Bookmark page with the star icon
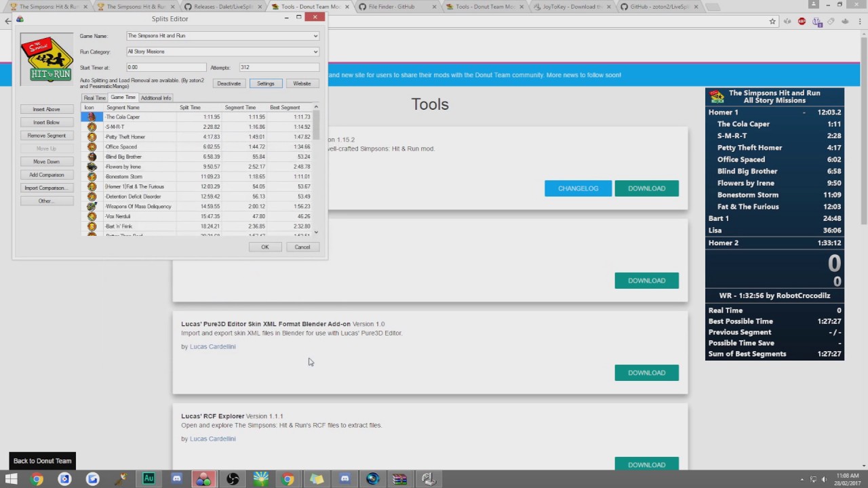868x488 pixels. point(772,21)
